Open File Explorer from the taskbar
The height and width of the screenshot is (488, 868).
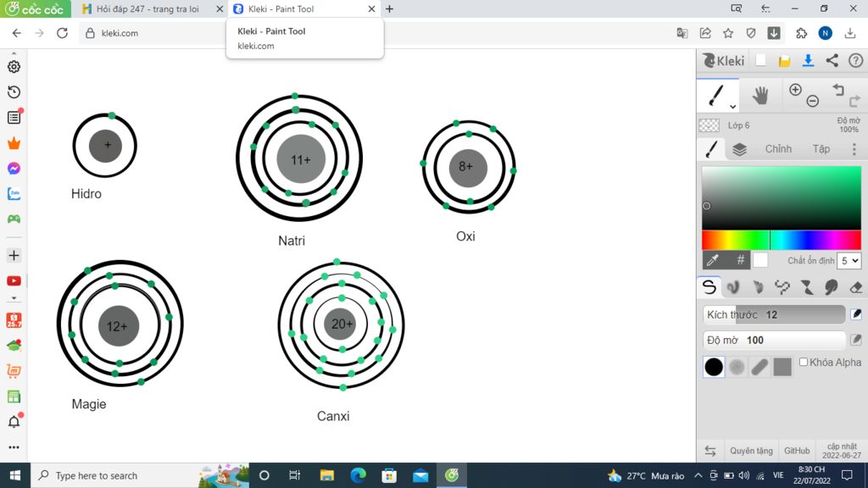[326, 475]
